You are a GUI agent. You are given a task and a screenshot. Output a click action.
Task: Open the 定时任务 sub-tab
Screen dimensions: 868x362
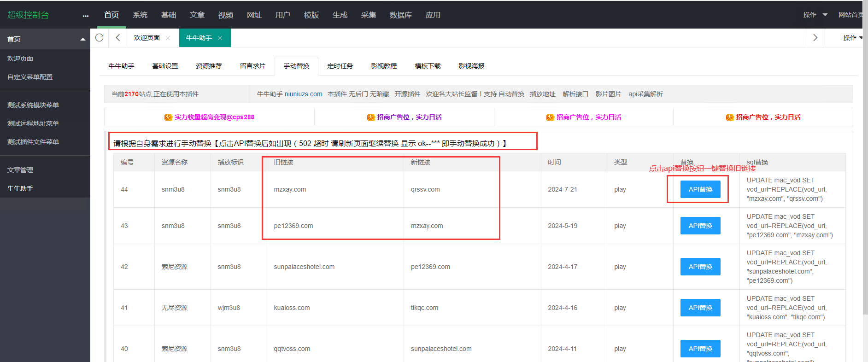coord(340,66)
